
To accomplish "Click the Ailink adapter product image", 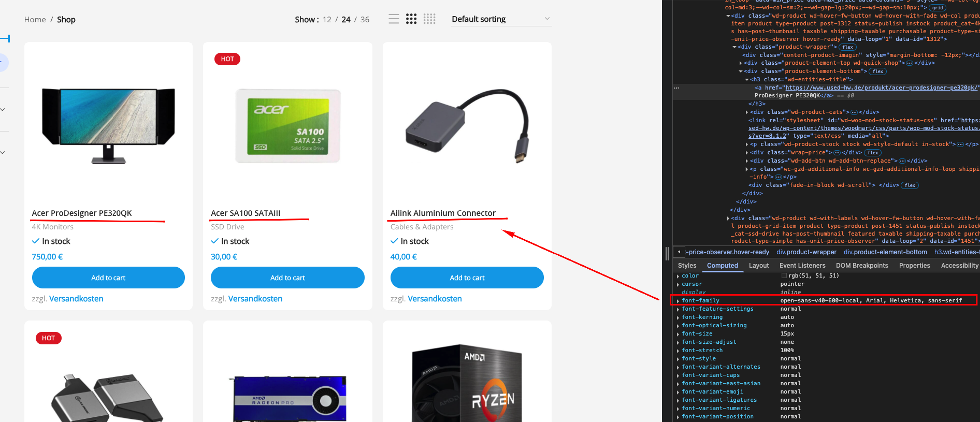I will tap(467, 126).
